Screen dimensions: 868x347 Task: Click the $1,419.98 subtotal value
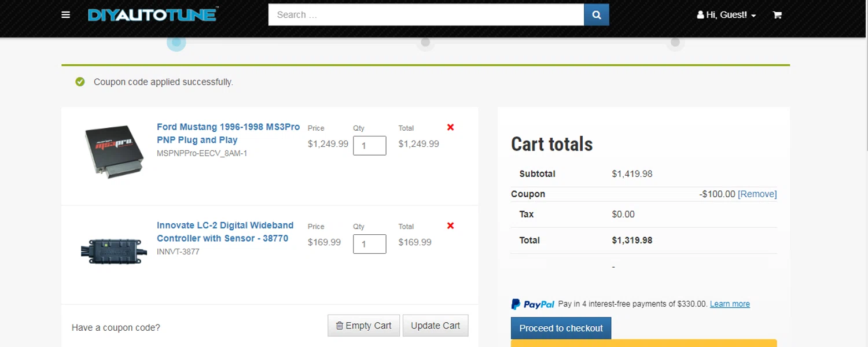[632, 173]
